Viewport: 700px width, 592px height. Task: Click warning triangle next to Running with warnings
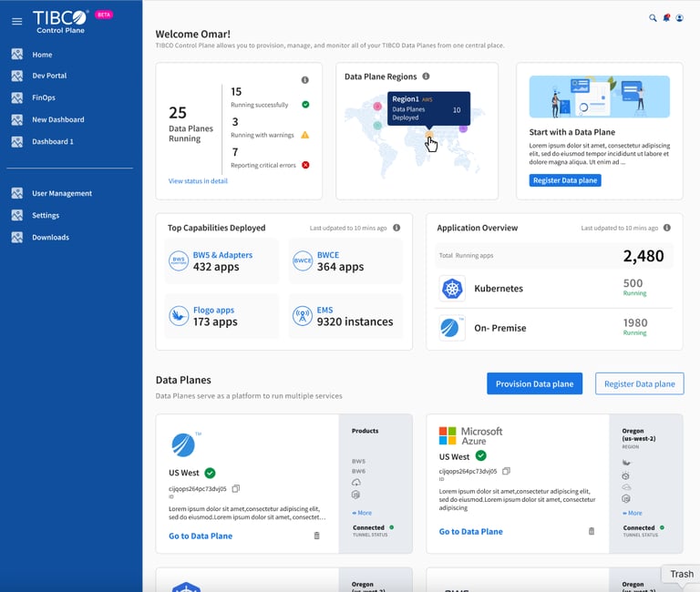(x=305, y=135)
